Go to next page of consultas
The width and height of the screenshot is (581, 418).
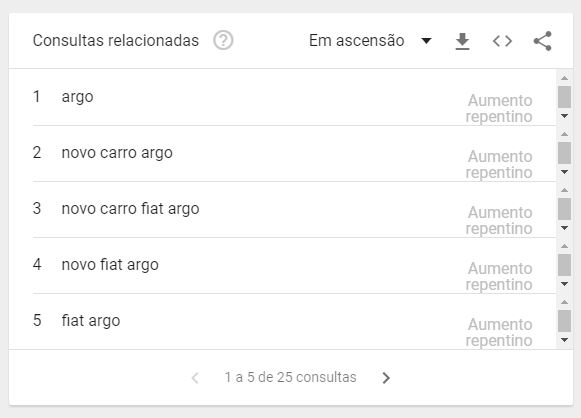click(386, 378)
